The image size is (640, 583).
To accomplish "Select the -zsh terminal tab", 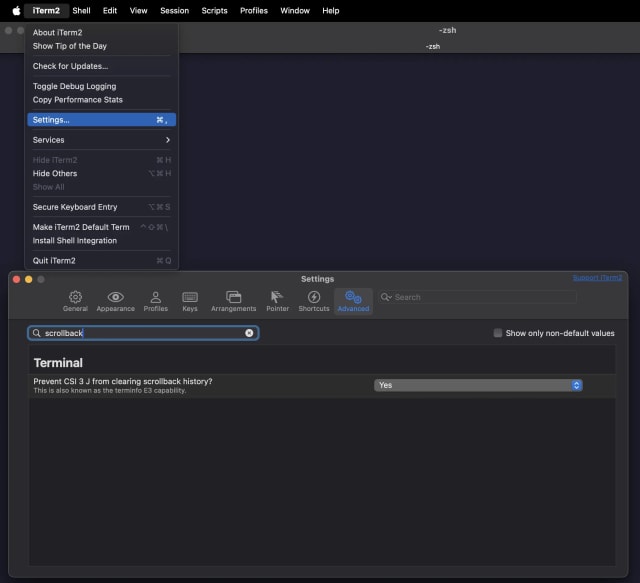I will click(x=433, y=47).
